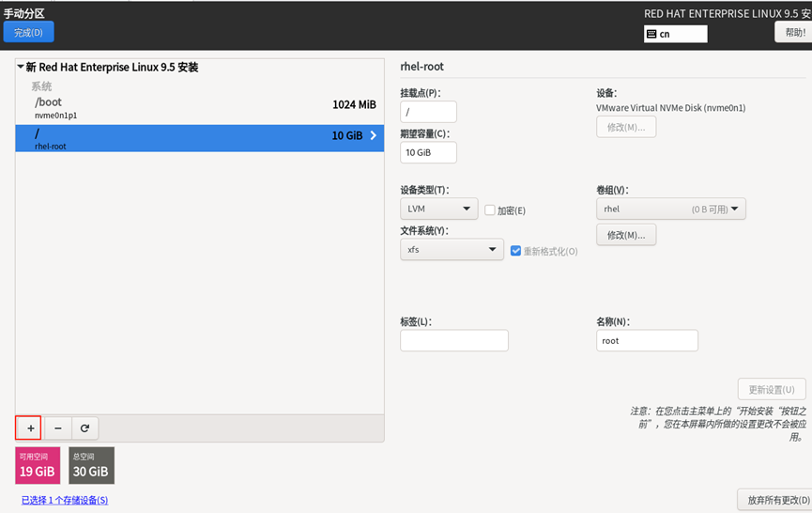Click the 手动分区 title text
812x513 pixels.
[x=23, y=13]
